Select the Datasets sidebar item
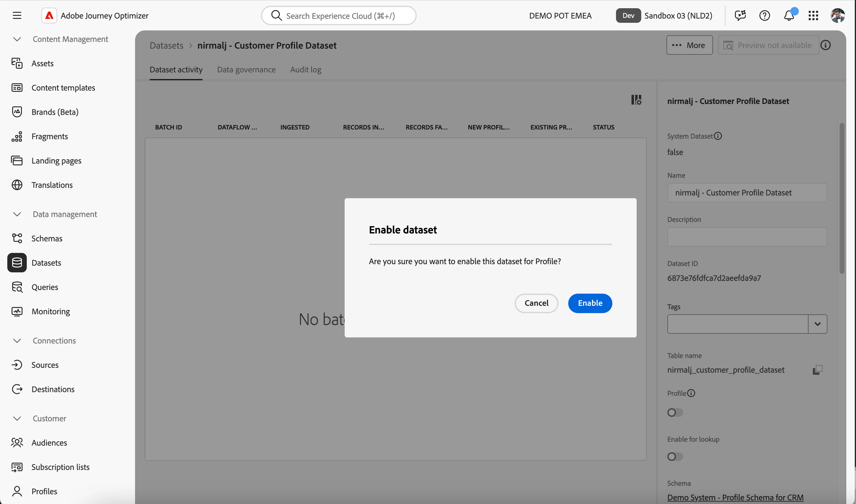The image size is (856, 504). (46, 263)
